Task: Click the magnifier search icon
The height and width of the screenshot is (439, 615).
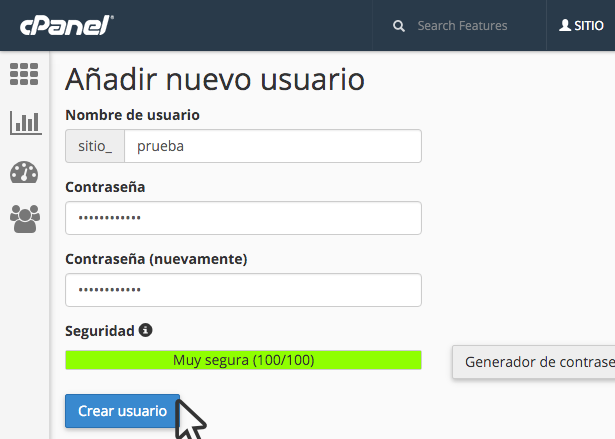Action: click(399, 26)
